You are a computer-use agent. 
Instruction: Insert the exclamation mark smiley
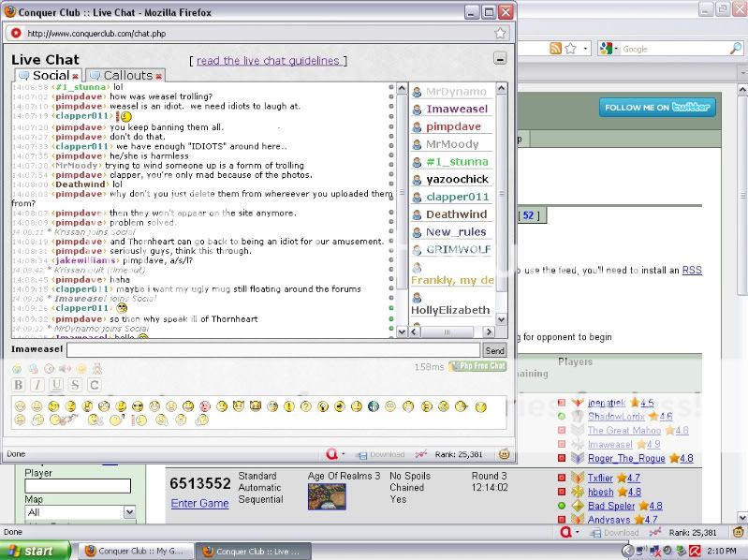coord(289,406)
